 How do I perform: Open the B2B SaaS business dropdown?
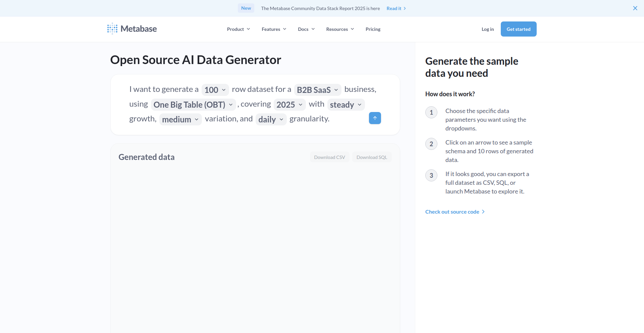[x=318, y=90]
